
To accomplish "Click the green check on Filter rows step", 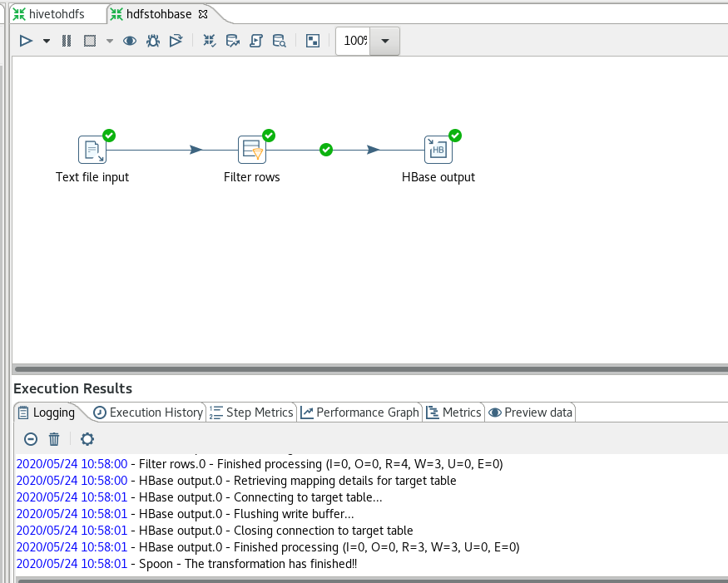I will (x=269, y=136).
